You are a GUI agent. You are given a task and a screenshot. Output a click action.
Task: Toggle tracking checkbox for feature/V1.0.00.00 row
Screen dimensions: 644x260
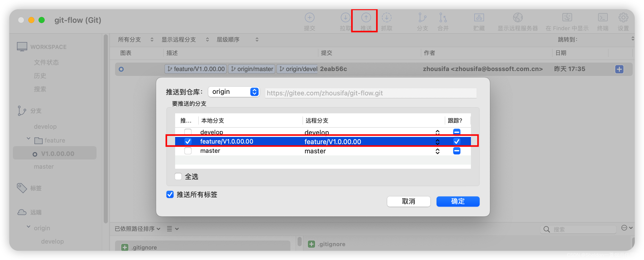coord(457,141)
